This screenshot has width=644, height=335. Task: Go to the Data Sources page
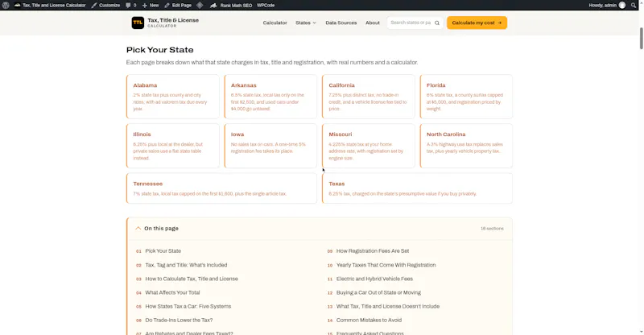pyautogui.click(x=341, y=23)
